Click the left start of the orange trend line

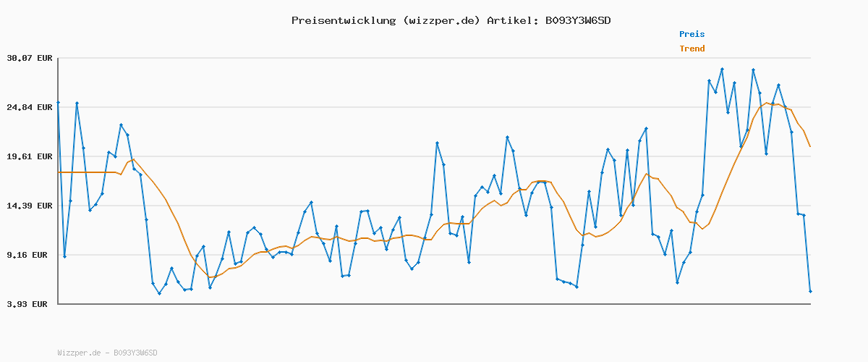[59, 172]
